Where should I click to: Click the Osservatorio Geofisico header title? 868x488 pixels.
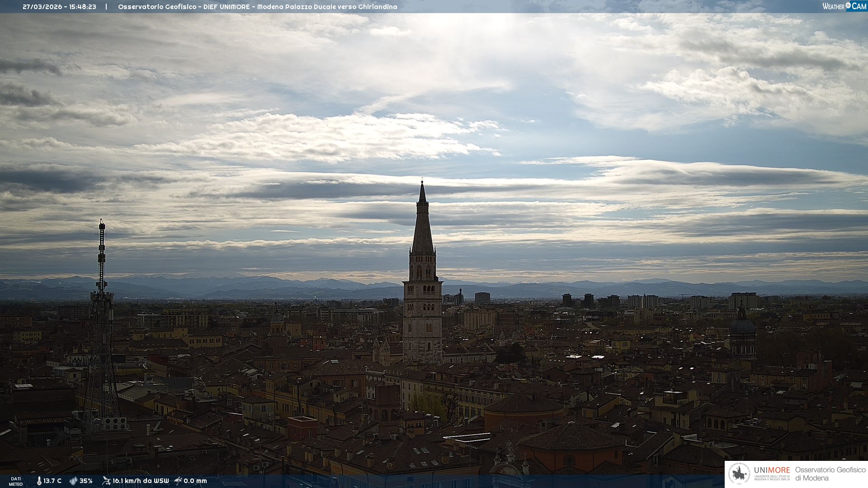[157, 7]
